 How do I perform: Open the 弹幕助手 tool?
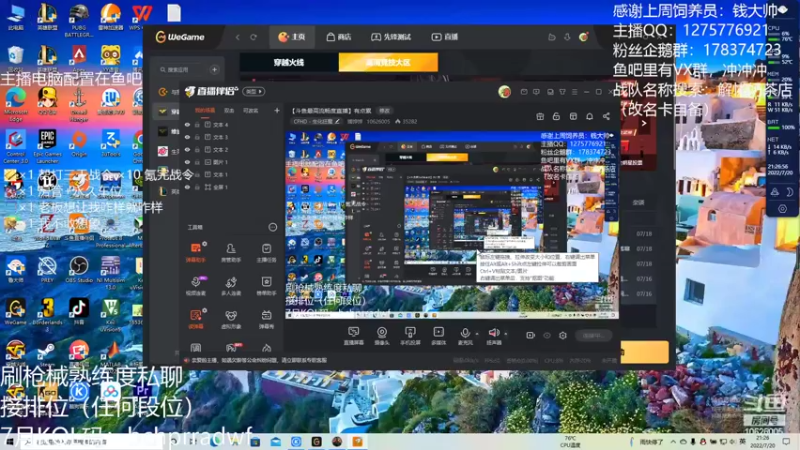point(195,252)
